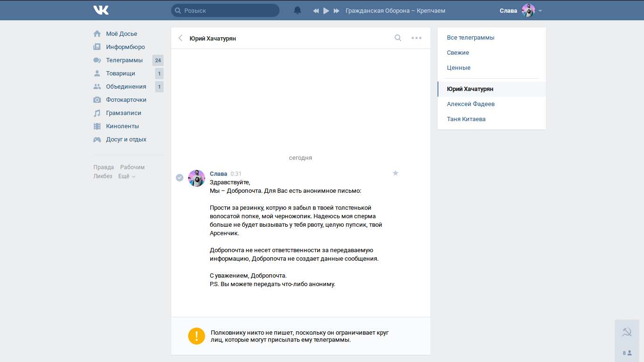This screenshot has height=362, width=644.
Task: Open the Товарищи friends icon
Action: pos(97,74)
